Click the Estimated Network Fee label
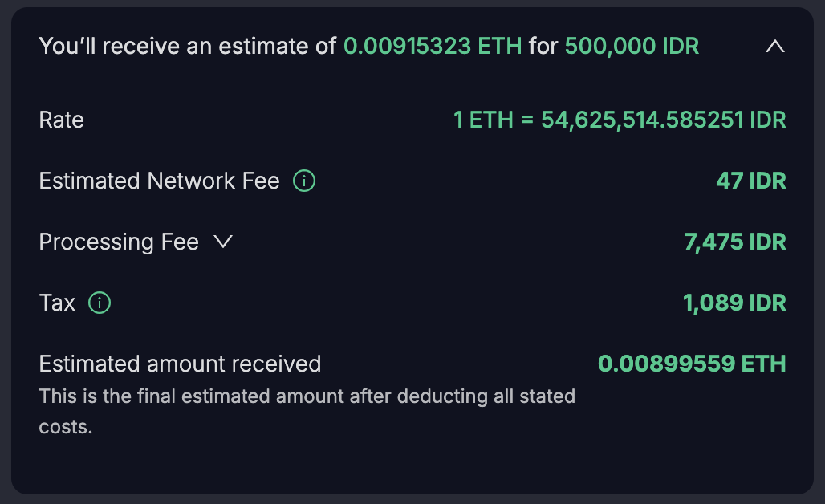Viewport: 825px width, 504px height. click(x=159, y=181)
